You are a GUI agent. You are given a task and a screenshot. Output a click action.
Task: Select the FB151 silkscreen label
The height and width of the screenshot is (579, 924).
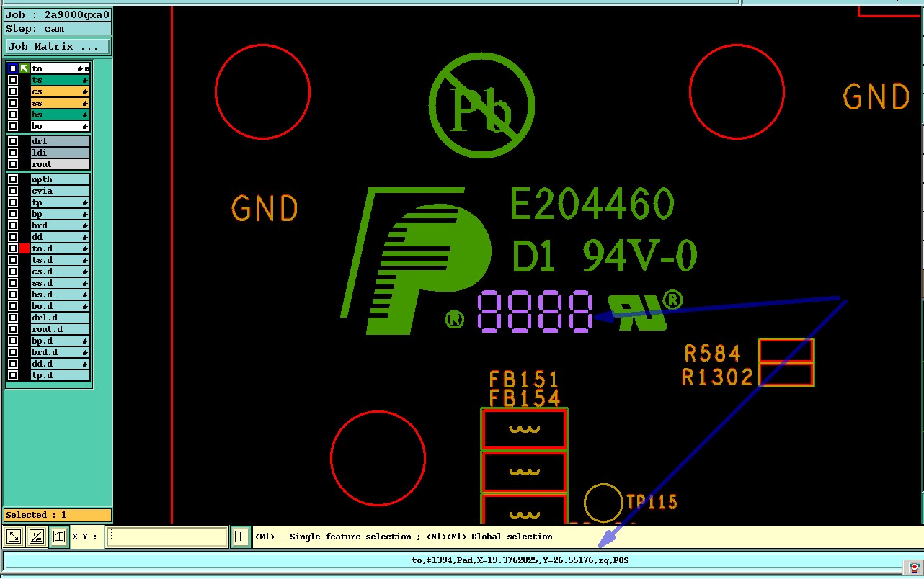[524, 380]
